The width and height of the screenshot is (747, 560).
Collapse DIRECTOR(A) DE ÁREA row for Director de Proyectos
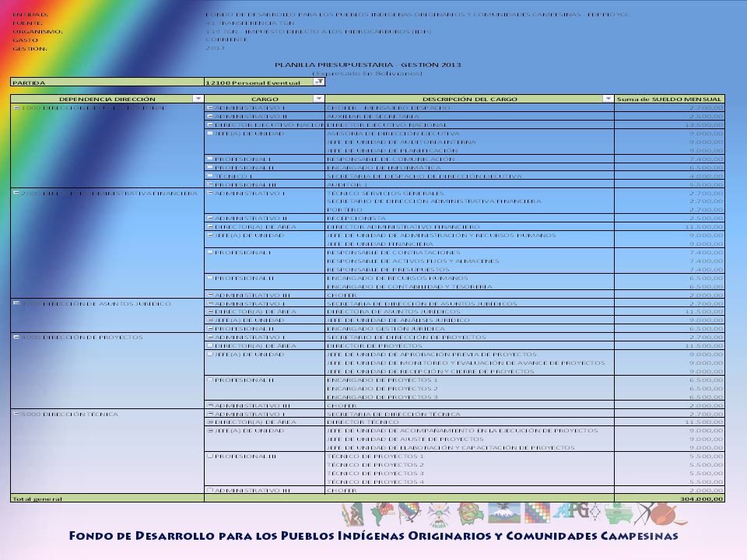(x=210, y=345)
